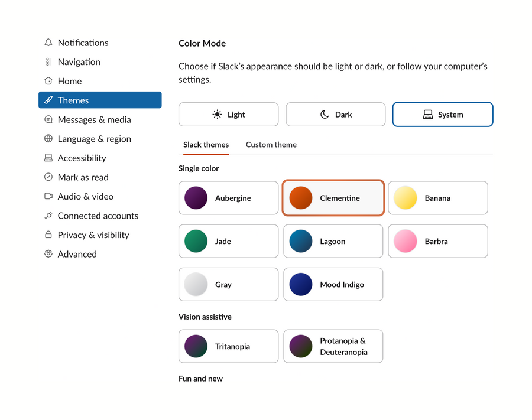Select the Aubergine theme
The width and height of the screenshot is (532, 420).
coord(228,198)
